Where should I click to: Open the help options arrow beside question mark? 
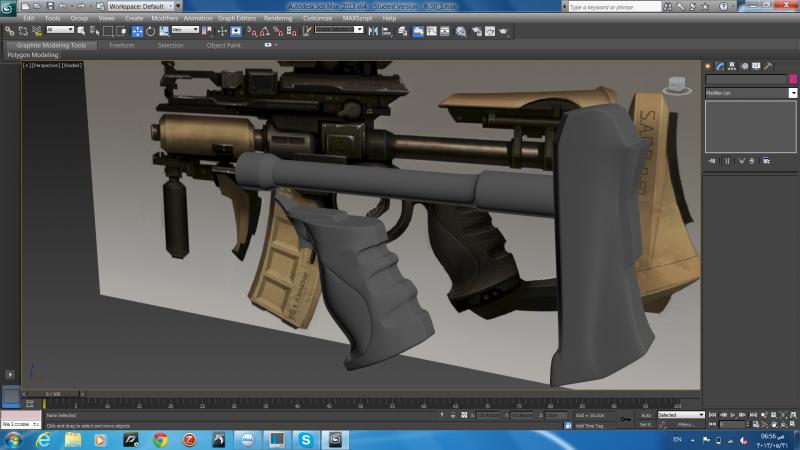tap(734, 6)
